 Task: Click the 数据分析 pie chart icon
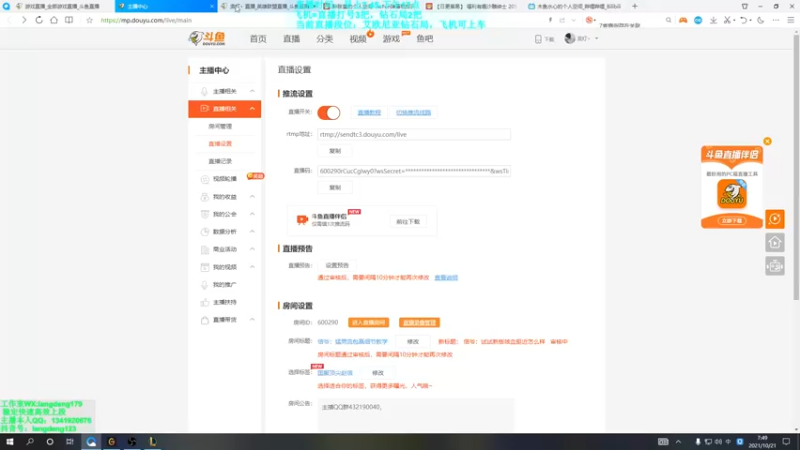[205, 232]
